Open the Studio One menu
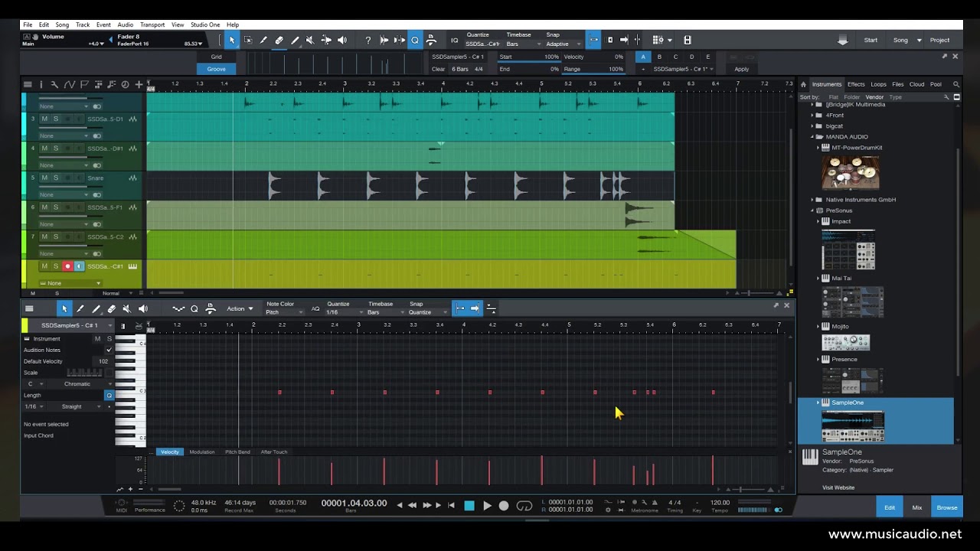 [205, 24]
